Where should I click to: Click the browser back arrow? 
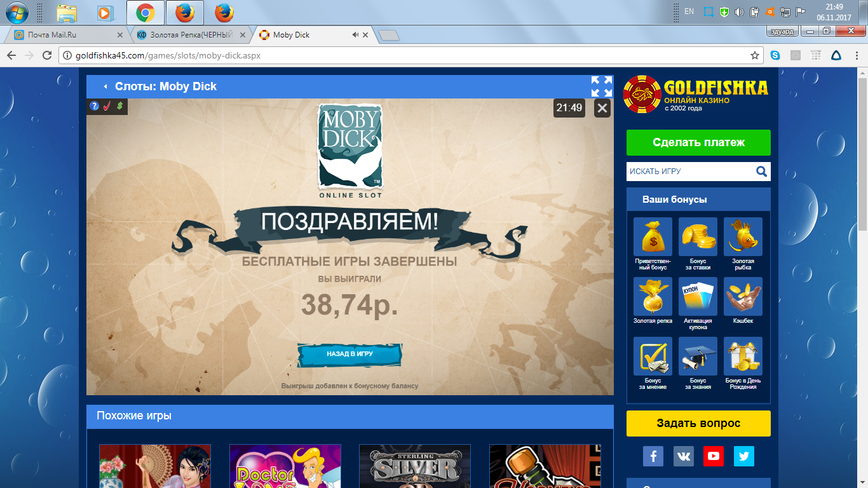tap(11, 55)
